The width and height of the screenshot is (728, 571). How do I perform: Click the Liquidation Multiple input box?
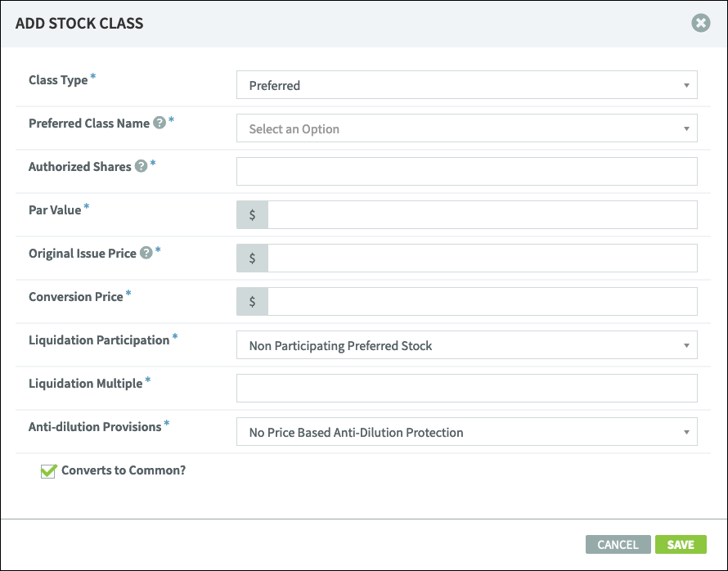(x=466, y=388)
